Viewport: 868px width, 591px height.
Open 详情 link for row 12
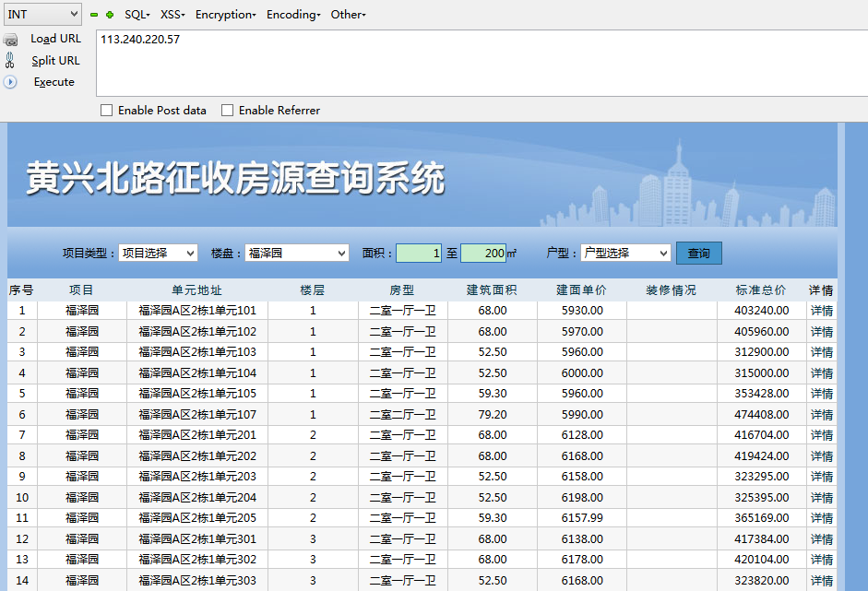pyautogui.click(x=822, y=539)
